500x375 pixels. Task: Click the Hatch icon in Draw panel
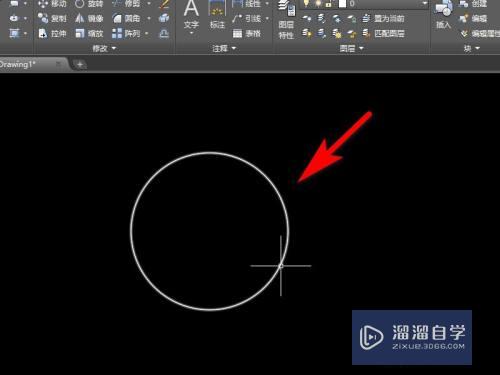click(x=14, y=33)
